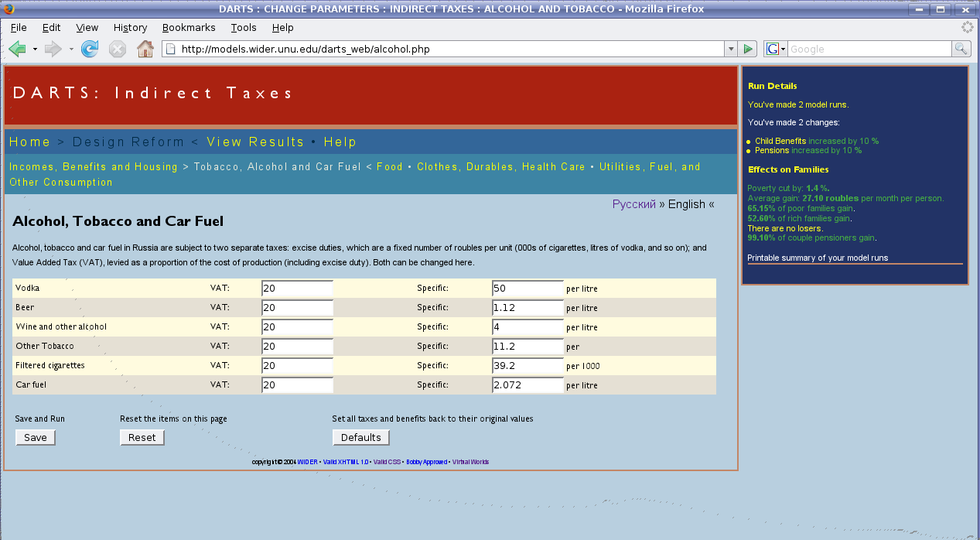Click the Reset button

pos(142,437)
